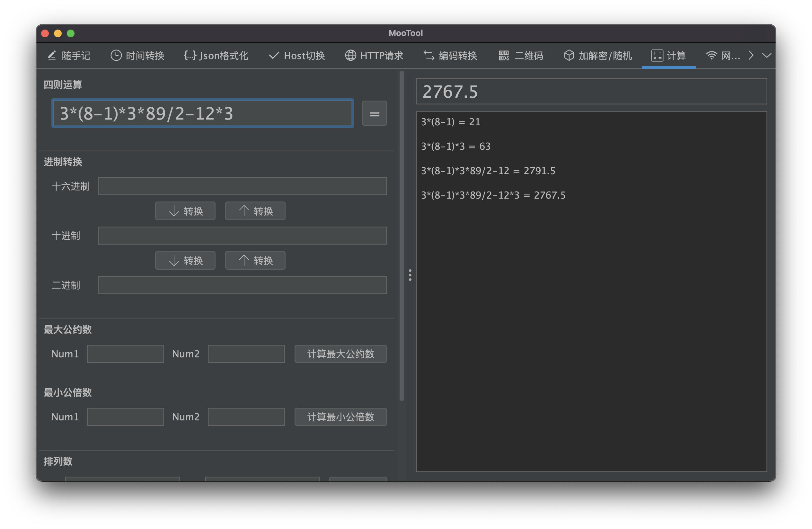Image resolution: width=812 pixels, height=529 pixels.
Task: Click 计算最小公倍数 button
Action: click(x=340, y=417)
